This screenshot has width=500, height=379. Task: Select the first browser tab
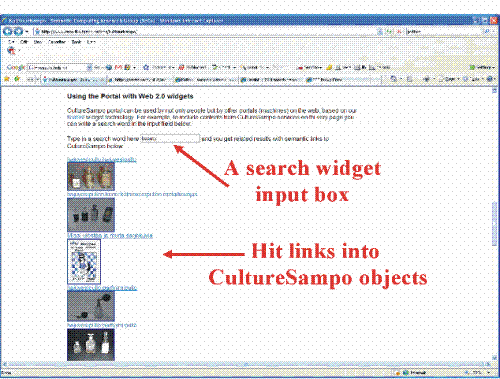pyautogui.click(x=73, y=80)
